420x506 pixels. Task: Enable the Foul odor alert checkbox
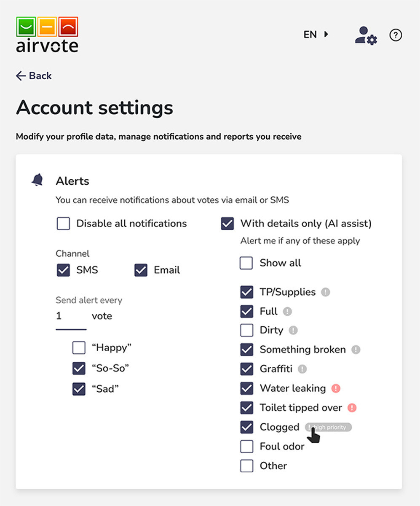[x=246, y=446]
